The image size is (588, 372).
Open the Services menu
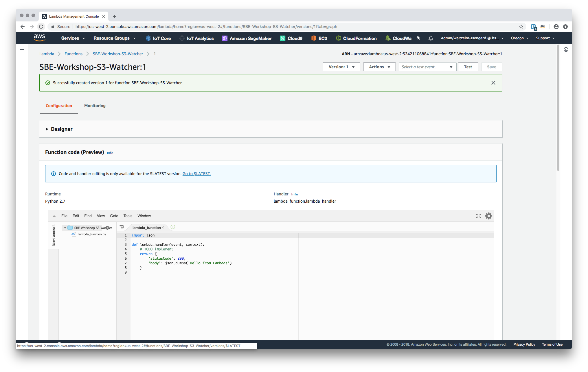click(x=73, y=38)
